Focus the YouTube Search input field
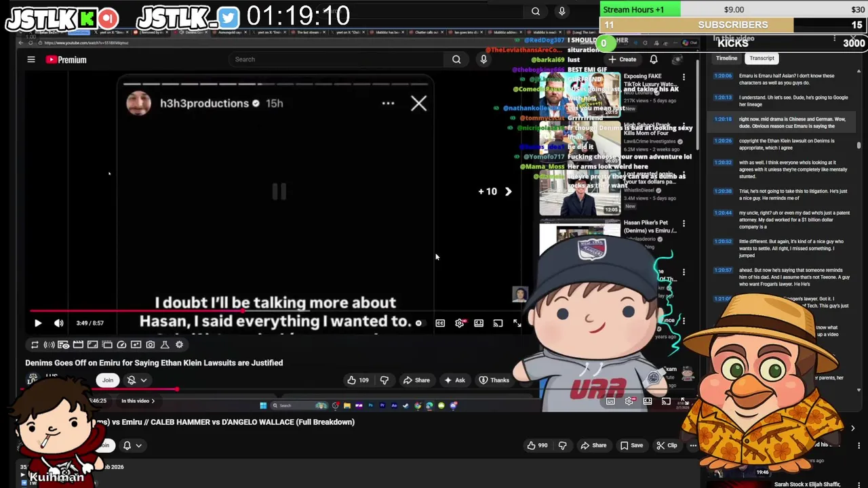The image size is (868, 488). [337, 60]
